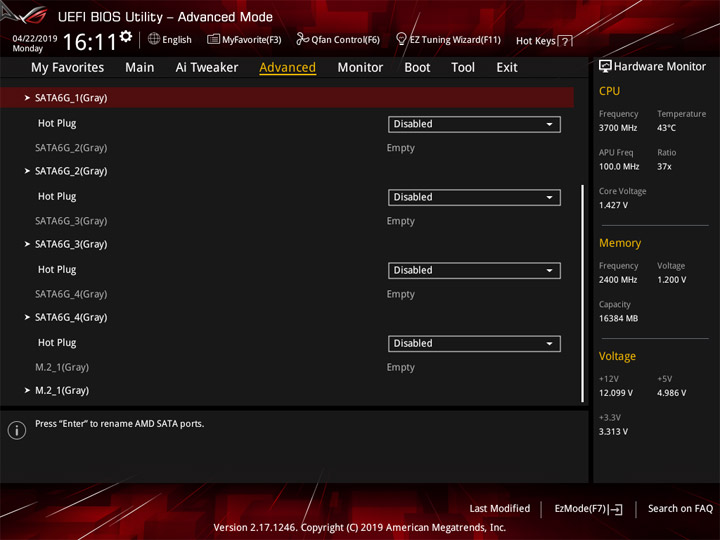Expand the SATA6G_3(Gray) submenu arrow
720x540 pixels.
27,244
